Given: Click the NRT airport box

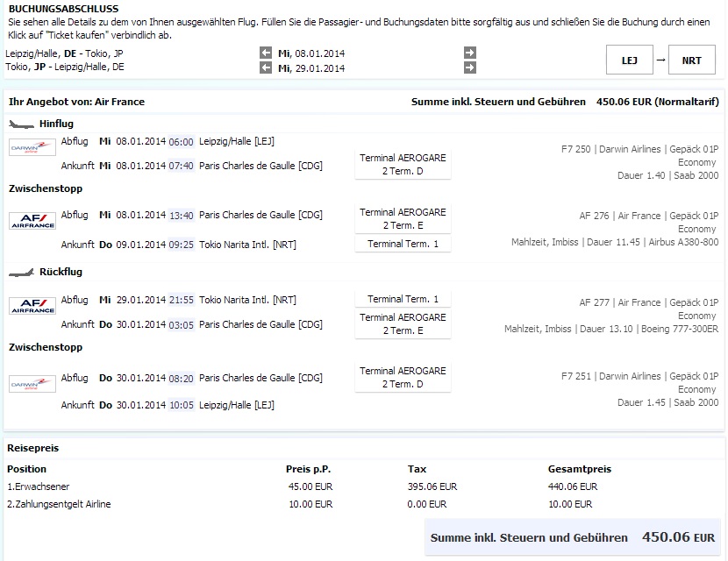Looking at the screenshot, I should click(x=692, y=60).
